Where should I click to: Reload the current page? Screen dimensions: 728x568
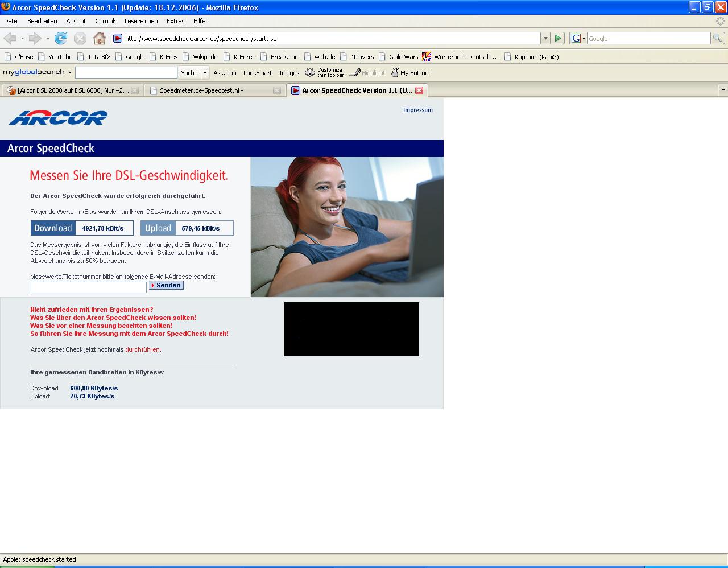[61, 38]
